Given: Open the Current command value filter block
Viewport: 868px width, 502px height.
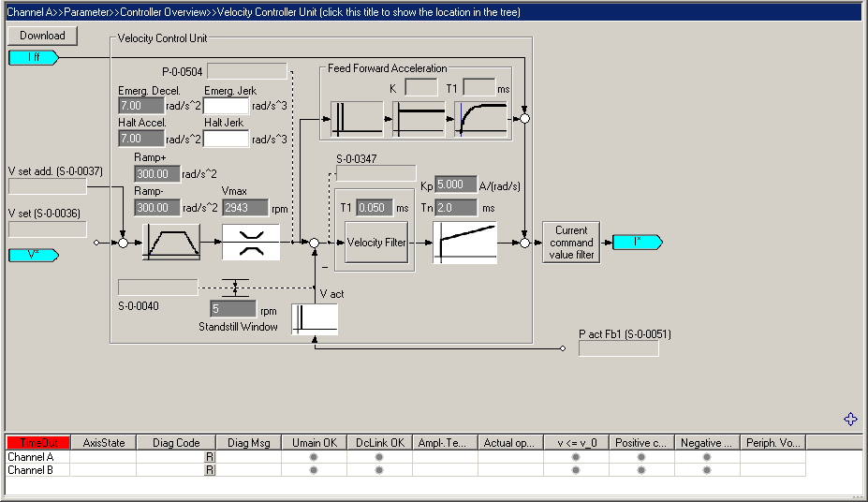Looking at the screenshot, I should (571, 243).
